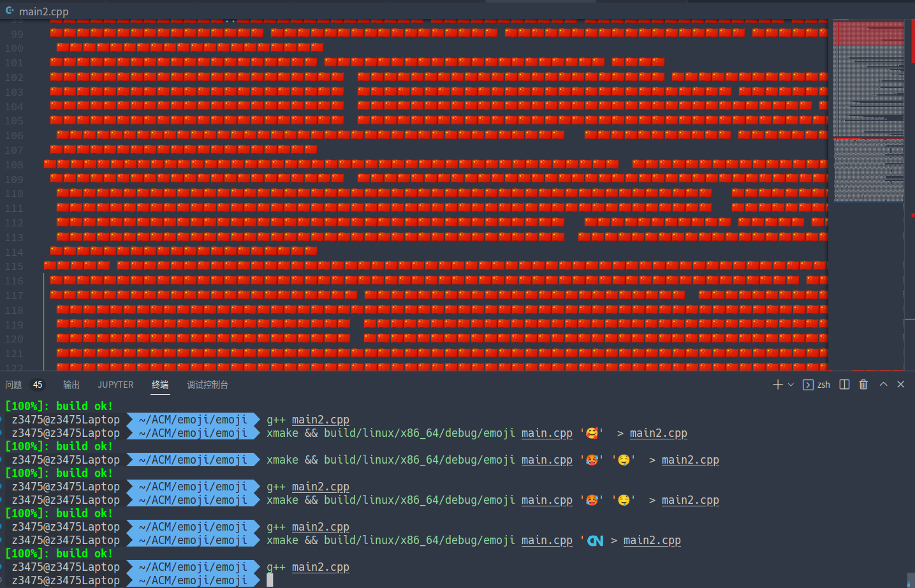This screenshot has height=588, width=915.
Task: Maximize the panel with the up chevron
Action: [883, 385]
